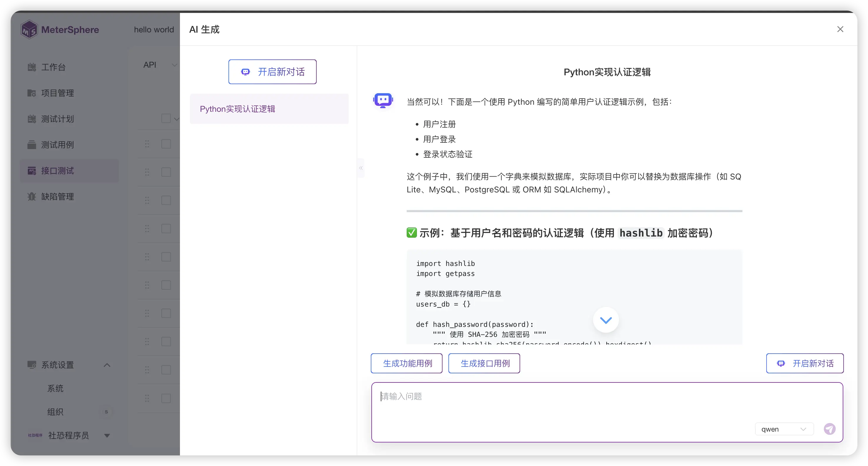Screen dimensions: 868x466
Task: Click the 登录状态验证 bullet item
Action: pos(448,154)
